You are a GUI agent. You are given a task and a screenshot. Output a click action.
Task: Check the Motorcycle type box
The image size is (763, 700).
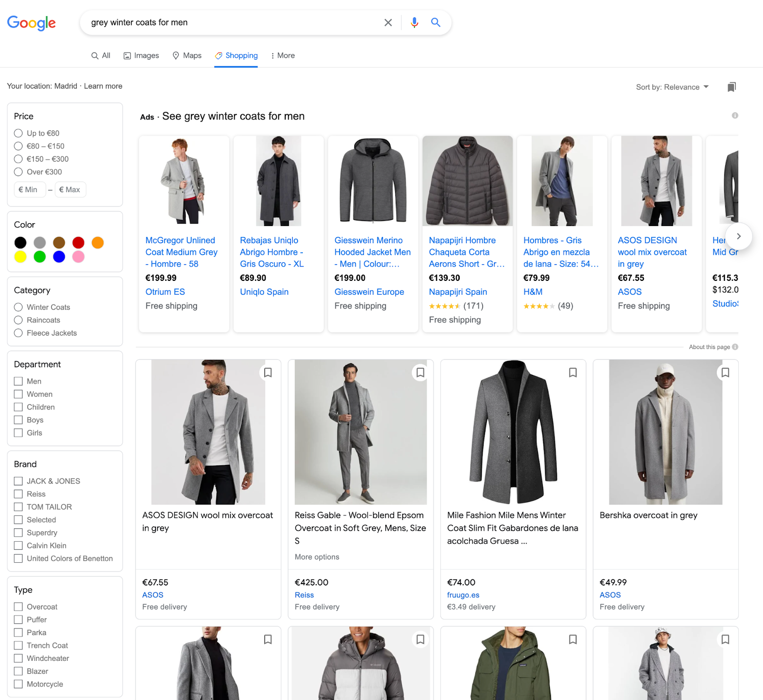pyautogui.click(x=19, y=684)
